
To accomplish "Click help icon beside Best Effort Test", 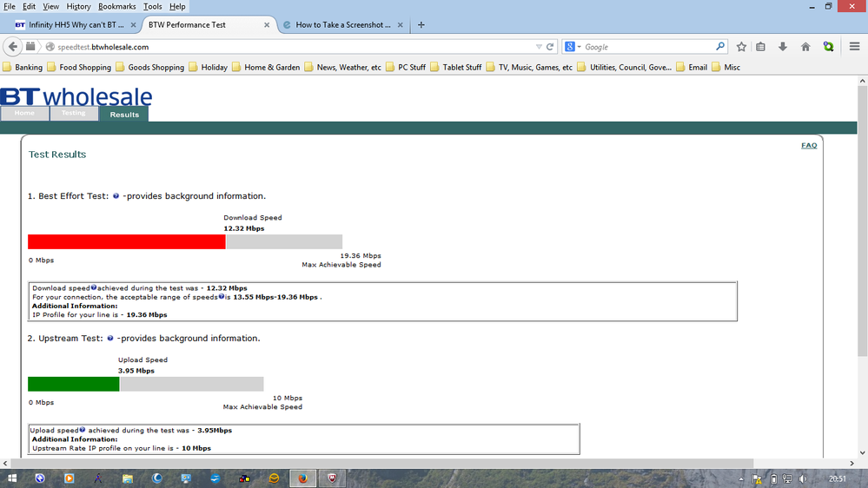I will coord(116,196).
